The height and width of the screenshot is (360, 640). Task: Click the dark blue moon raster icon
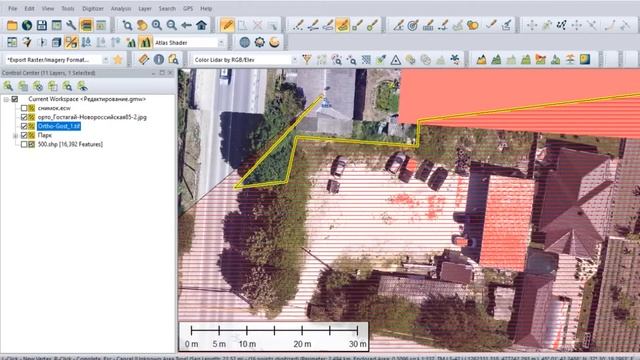[585, 60]
